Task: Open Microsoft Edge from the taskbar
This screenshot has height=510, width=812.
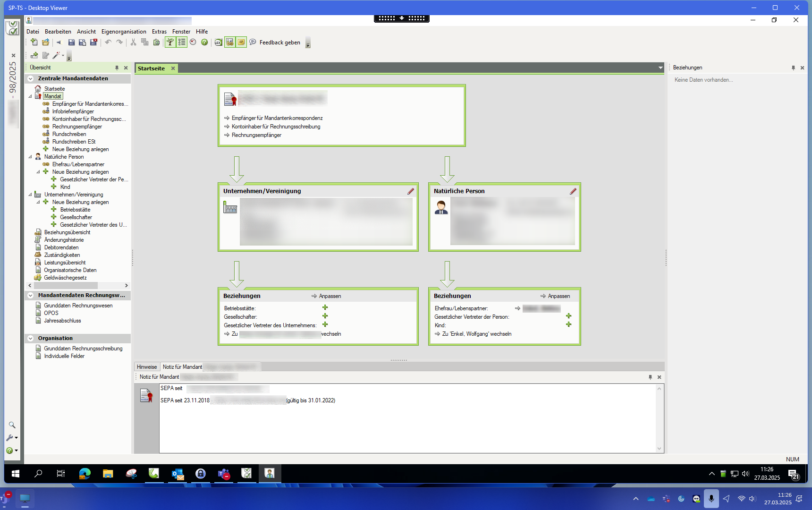Action: [85, 474]
